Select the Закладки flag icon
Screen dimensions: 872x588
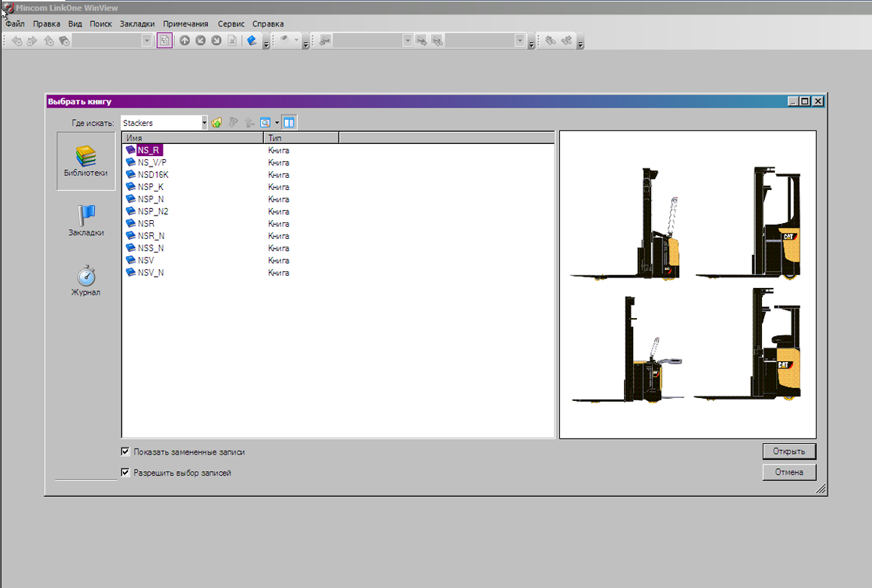point(85,216)
